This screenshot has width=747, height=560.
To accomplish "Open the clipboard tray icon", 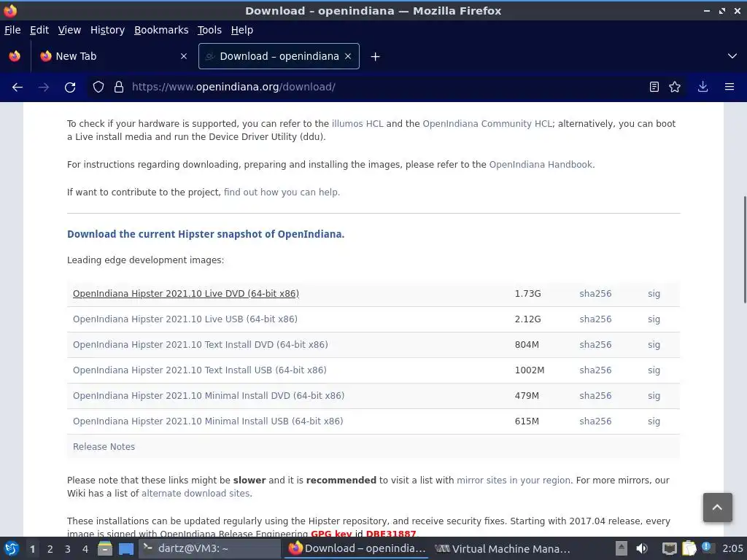I will click(689, 549).
